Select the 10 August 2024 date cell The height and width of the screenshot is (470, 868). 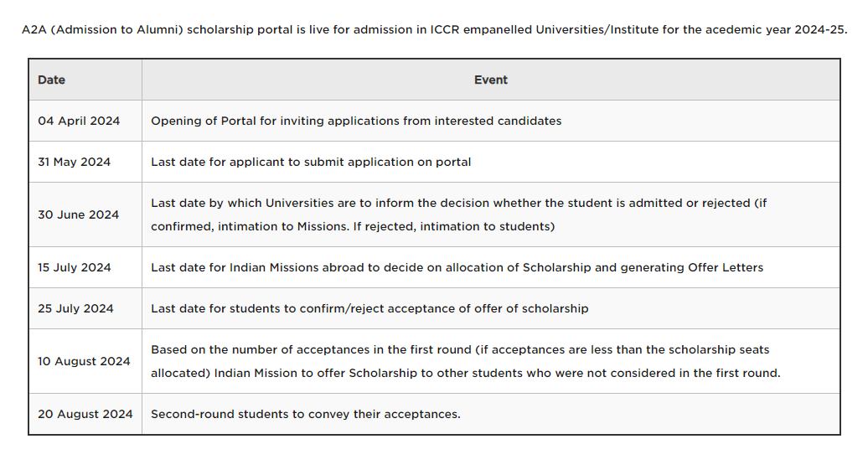click(x=85, y=361)
